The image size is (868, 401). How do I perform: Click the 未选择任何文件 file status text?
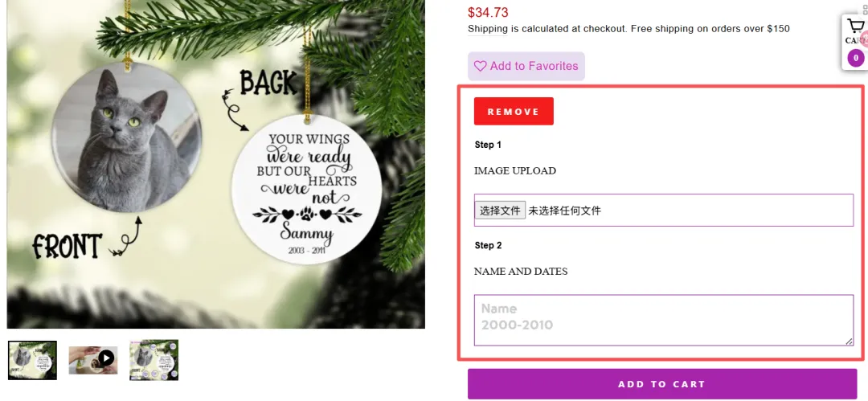[565, 211]
